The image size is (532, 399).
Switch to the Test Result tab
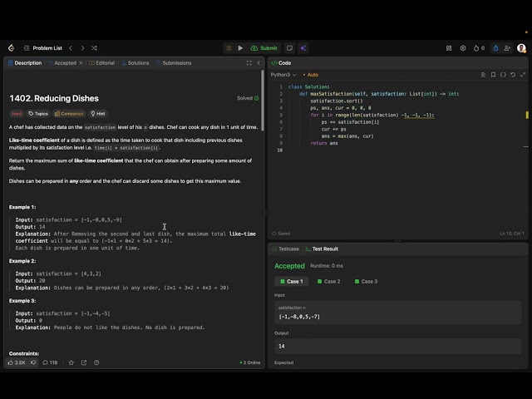(x=322, y=249)
